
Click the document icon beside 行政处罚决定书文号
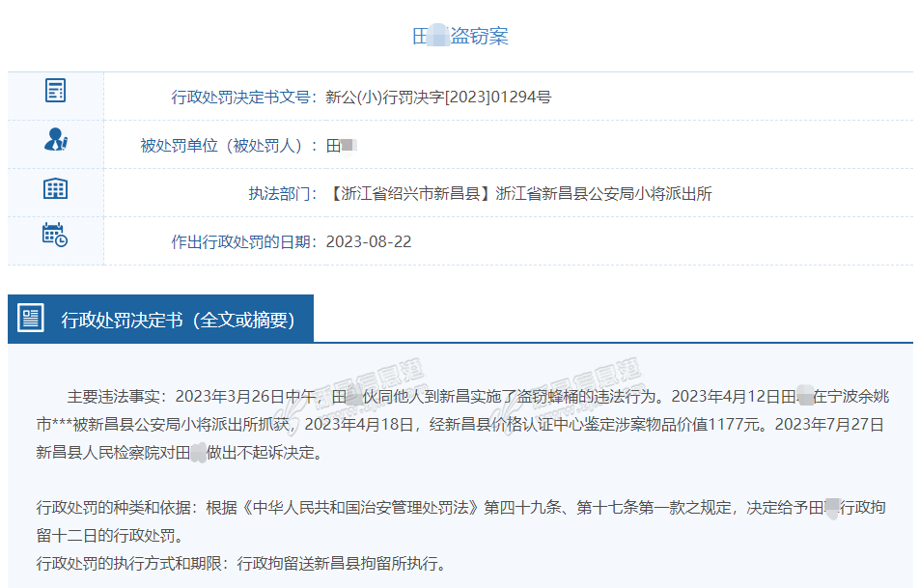click(x=56, y=91)
